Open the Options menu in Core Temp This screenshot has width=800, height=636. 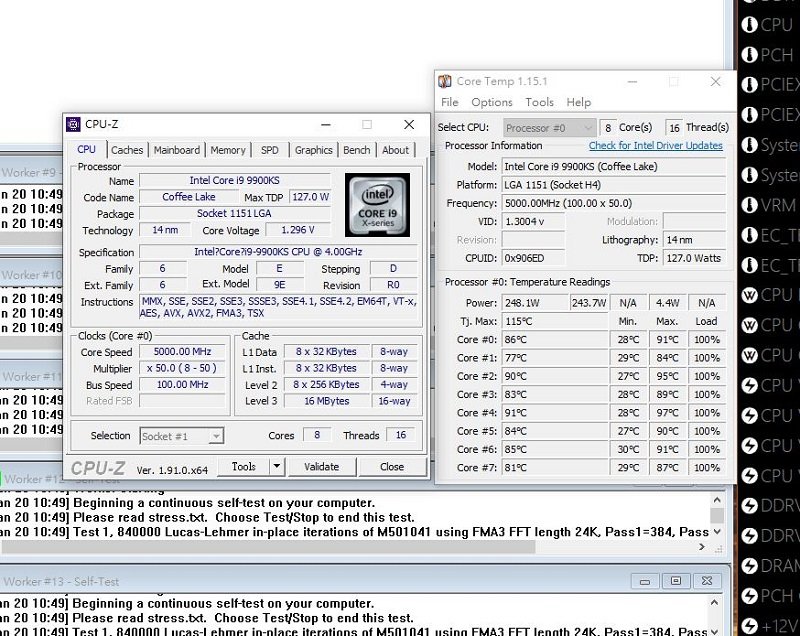pos(492,102)
